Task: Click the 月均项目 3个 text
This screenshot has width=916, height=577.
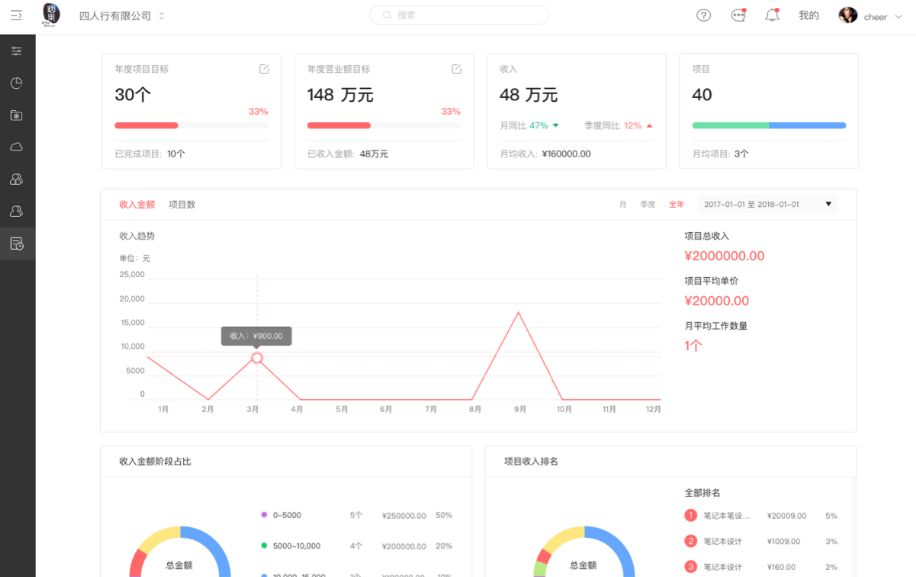Action: 720,154
